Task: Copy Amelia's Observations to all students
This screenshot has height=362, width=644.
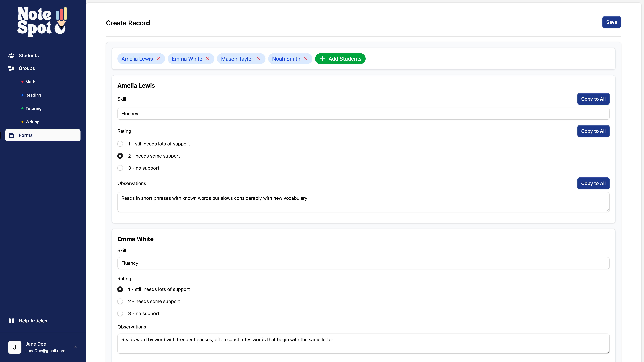Action: [593, 183]
